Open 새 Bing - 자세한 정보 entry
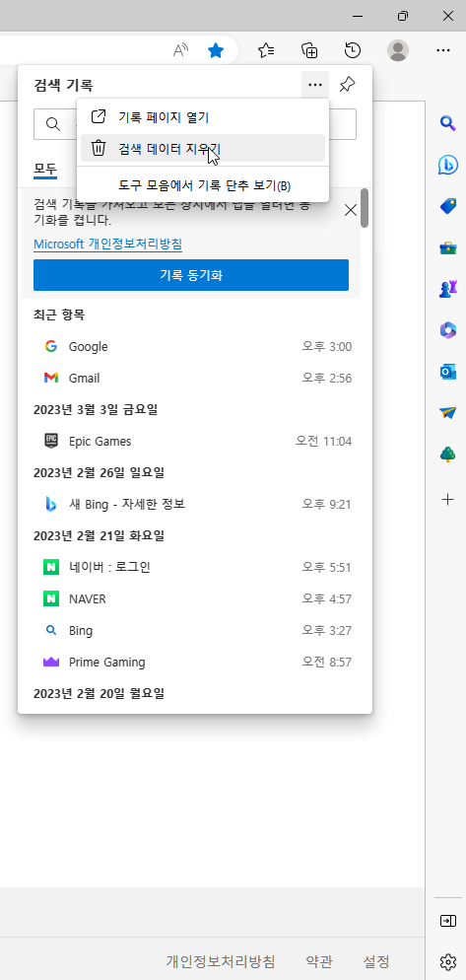The height and width of the screenshot is (980, 466). tap(197, 504)
